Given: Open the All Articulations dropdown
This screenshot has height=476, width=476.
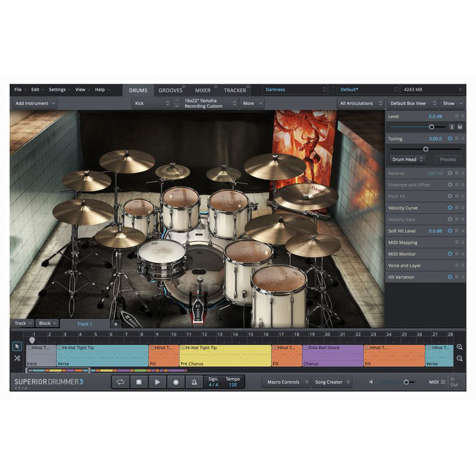Looking at the screenshot, I should pos(360,103).
